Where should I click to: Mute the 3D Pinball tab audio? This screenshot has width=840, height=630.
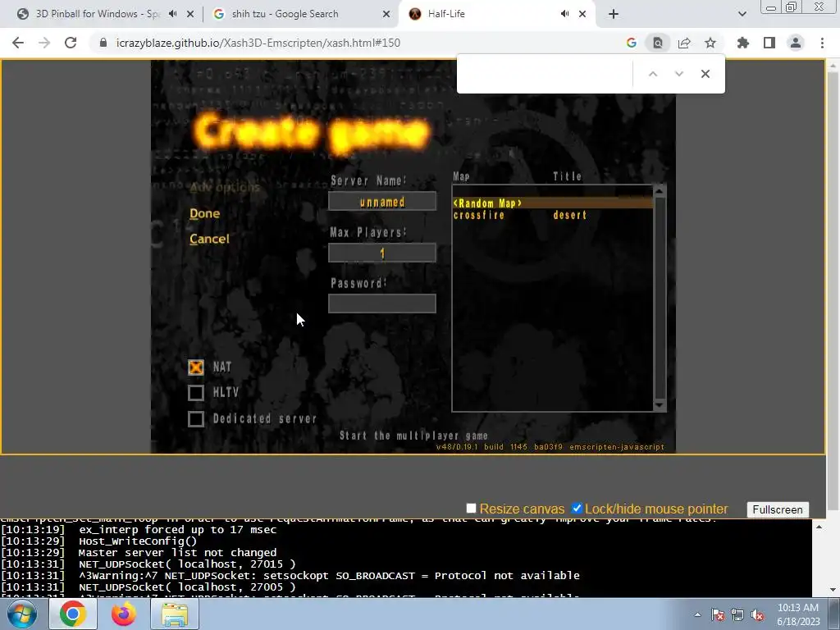[172, 14]
